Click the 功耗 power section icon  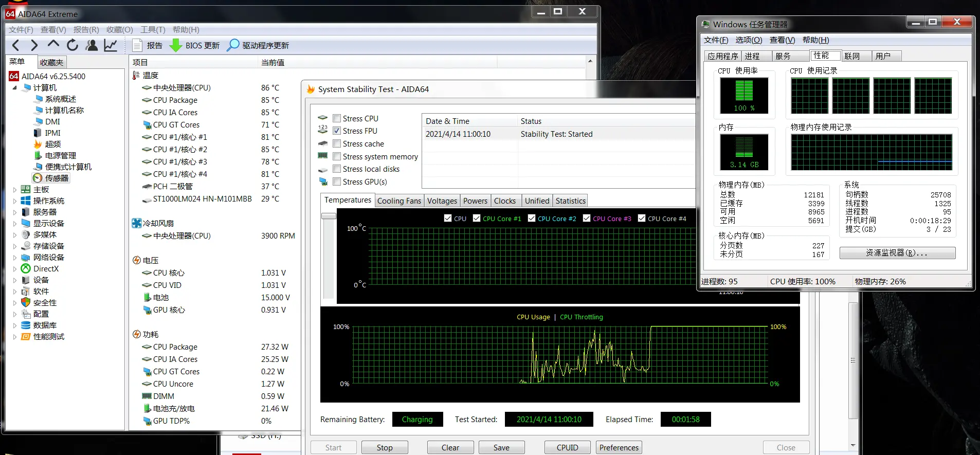137,334
